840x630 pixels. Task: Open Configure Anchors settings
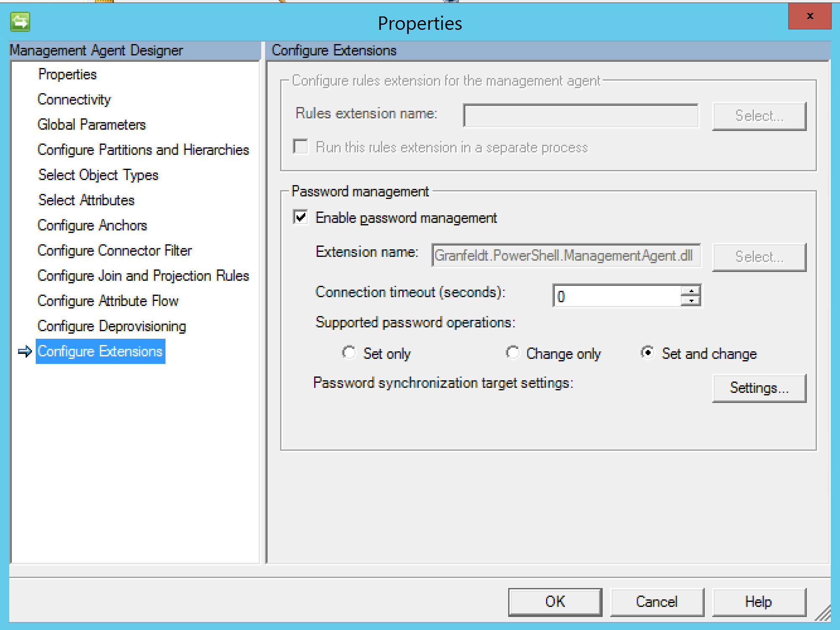pyautogui.click(x=92, y=225)
